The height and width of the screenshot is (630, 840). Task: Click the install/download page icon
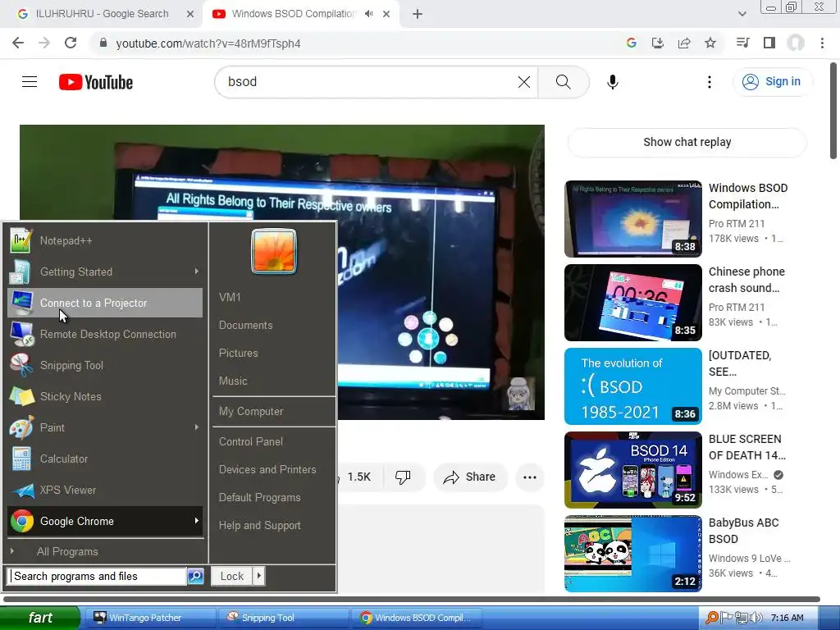click(x=657, y=43)
